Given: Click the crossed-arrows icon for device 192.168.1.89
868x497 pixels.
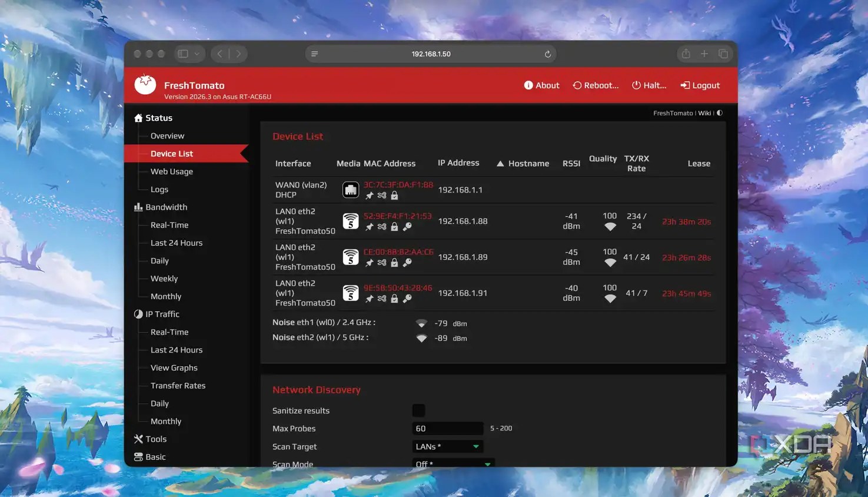Looking at the screenshot, I should point(382,263).
